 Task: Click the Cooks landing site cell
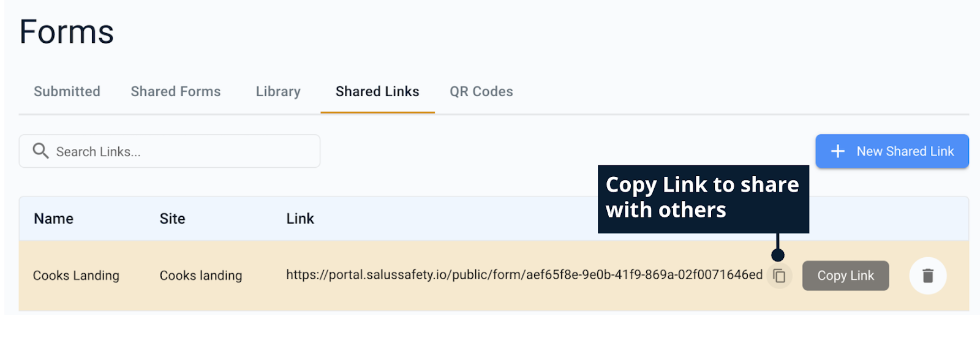pos(200,276)
